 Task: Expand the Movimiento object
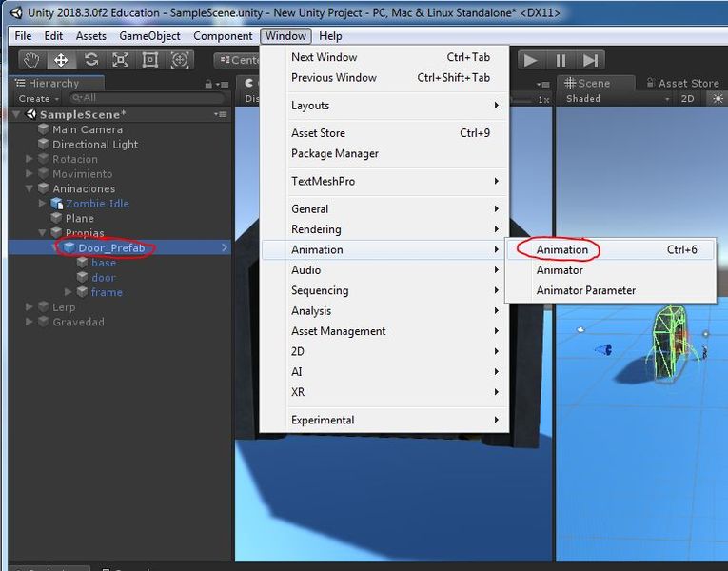(30, 173)
